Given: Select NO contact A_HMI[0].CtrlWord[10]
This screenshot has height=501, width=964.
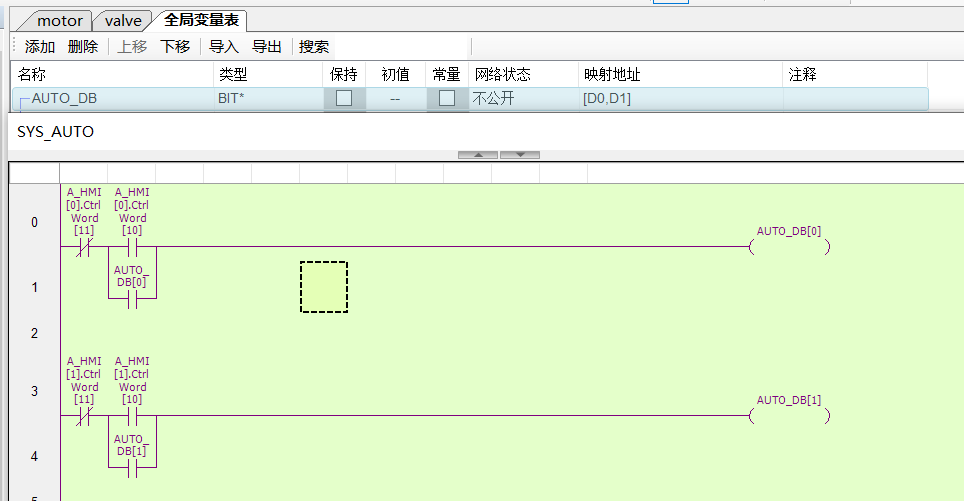Looking at the screenshot, I should pyautogui.click(x=132, y=247).
